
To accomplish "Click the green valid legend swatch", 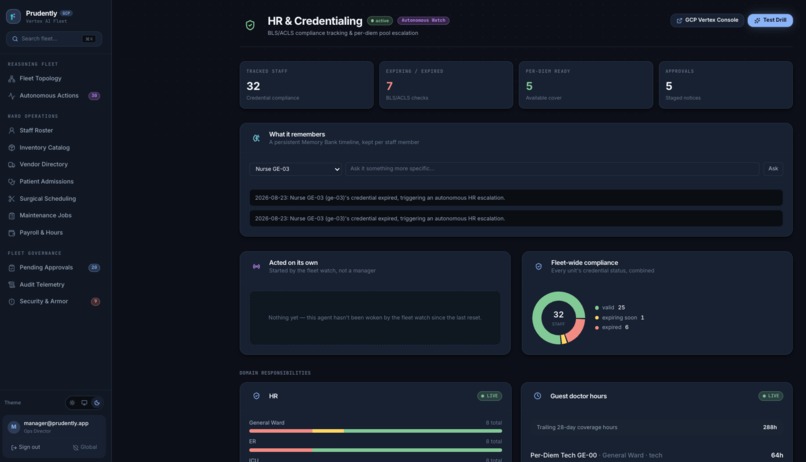I will pyautogui.click(x=597, y=308).
